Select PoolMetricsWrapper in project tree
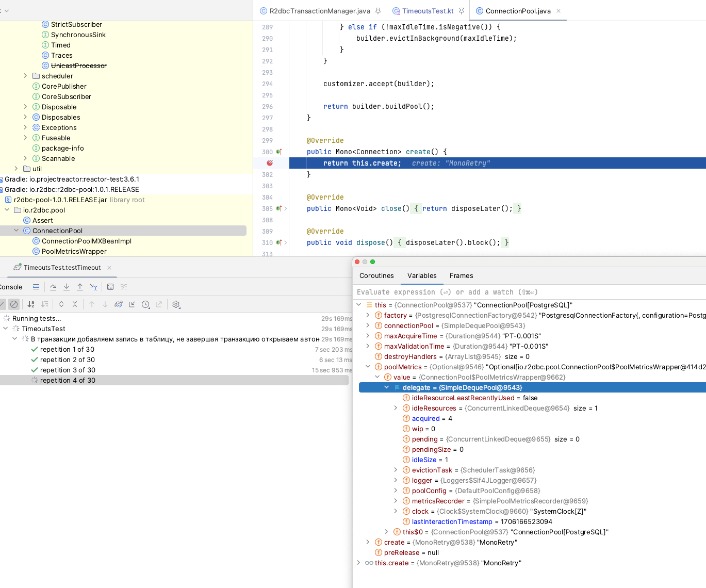The image size is (706, 588). (74, 251)
